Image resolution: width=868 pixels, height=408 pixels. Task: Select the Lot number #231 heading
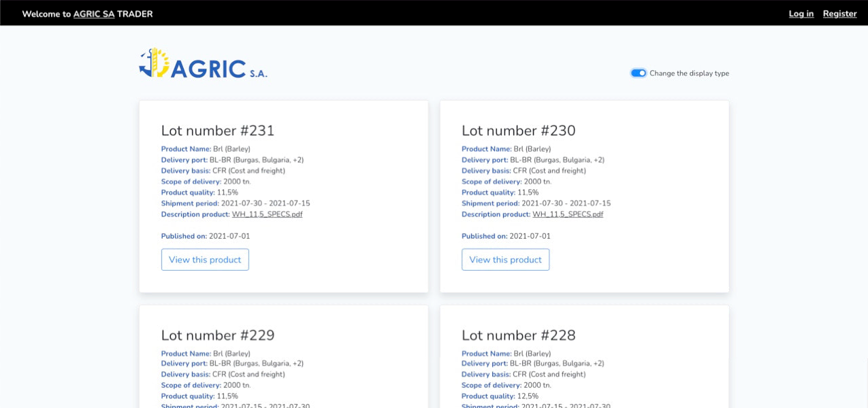click(x=217, y=131)
